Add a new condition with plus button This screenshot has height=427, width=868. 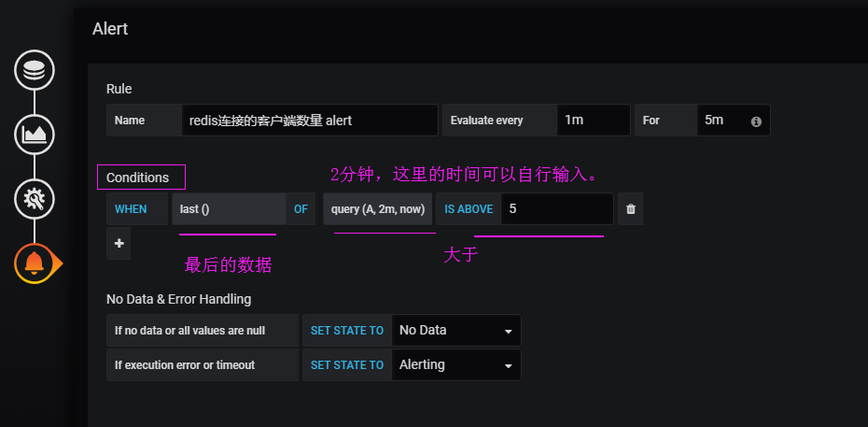(x=119, y=243)
